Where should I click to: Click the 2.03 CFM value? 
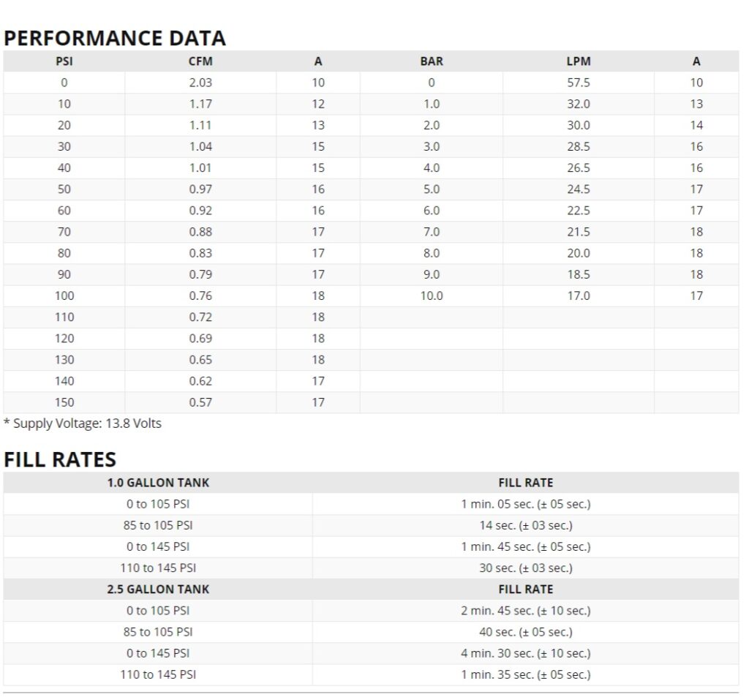(x=200, y=83)
